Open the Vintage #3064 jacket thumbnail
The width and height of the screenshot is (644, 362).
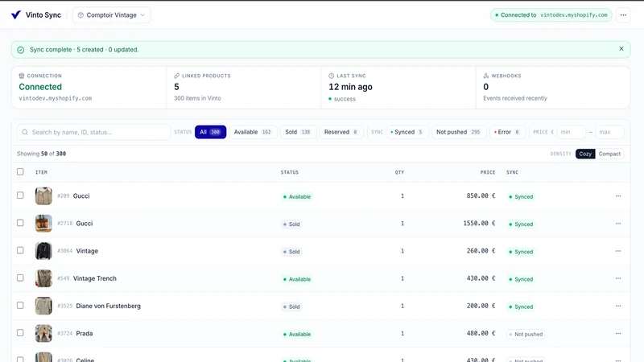tap(43, 251)
